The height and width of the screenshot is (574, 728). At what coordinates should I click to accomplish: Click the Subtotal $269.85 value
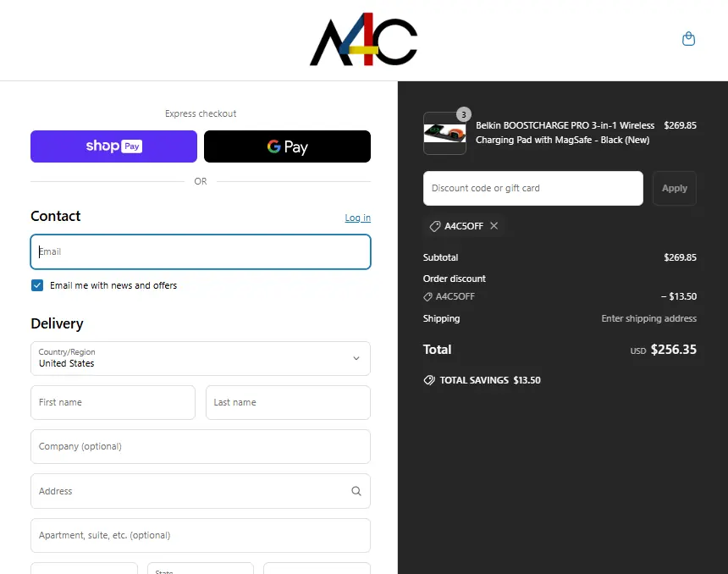[681, 257]
